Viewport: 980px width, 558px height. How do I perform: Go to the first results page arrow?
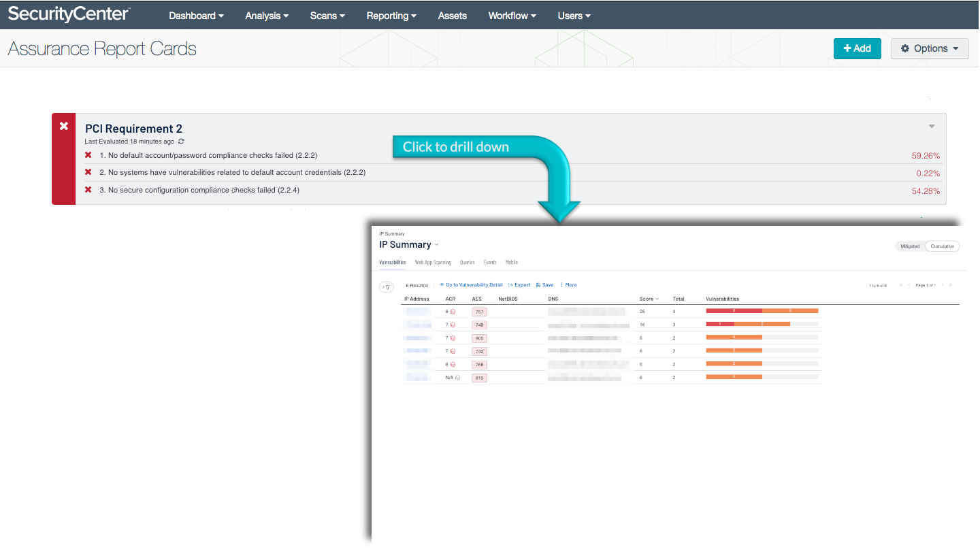[x=901, y=285]
